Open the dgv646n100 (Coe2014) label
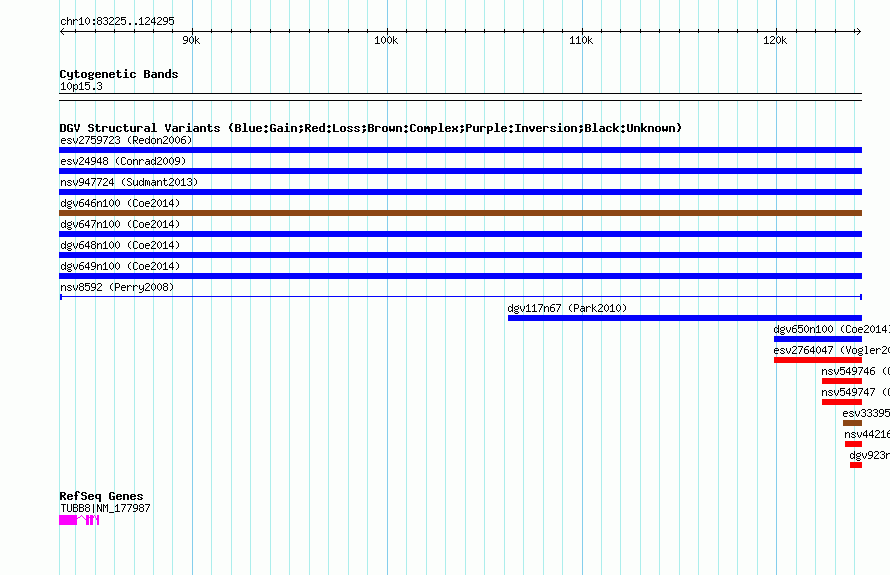This screenshot has width=890, height=575. [120, 203]
